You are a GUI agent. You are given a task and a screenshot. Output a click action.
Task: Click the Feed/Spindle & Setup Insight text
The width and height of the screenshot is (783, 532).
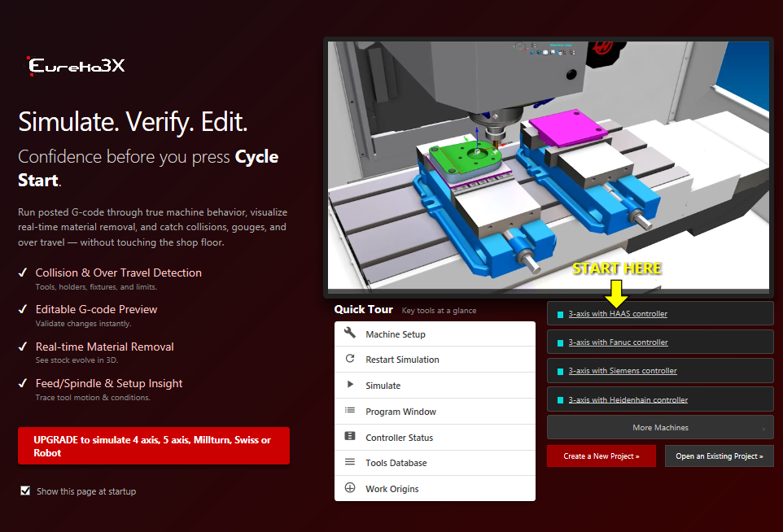point(109,383)
